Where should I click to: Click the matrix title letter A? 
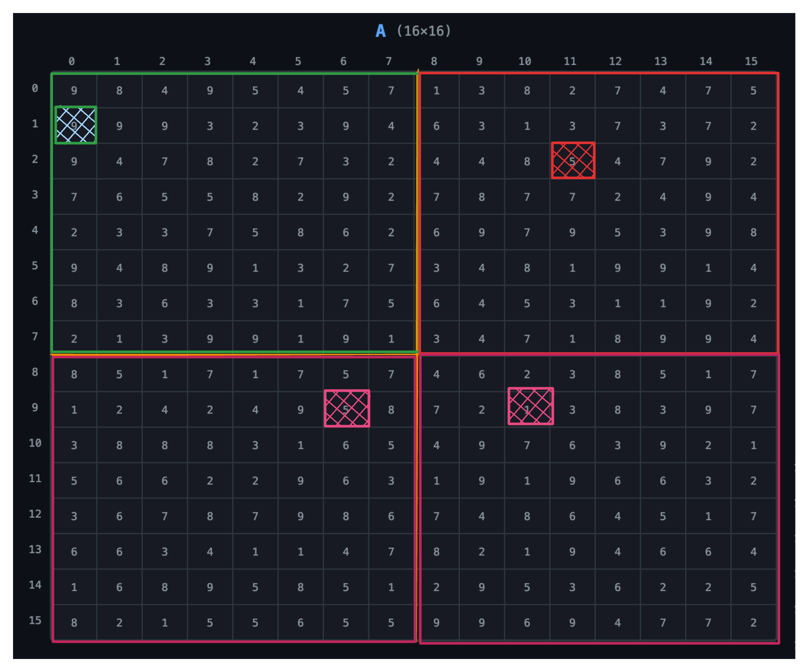381,31
